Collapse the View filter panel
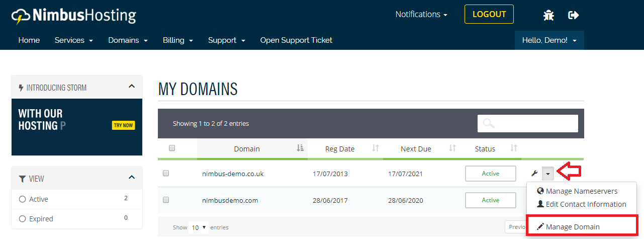The image size is (644, 239). (132, 177)
